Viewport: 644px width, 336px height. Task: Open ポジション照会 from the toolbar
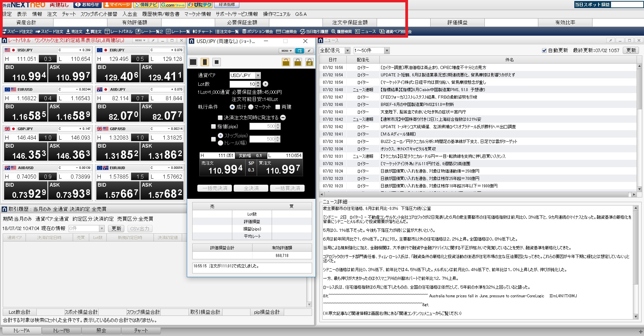258,32
